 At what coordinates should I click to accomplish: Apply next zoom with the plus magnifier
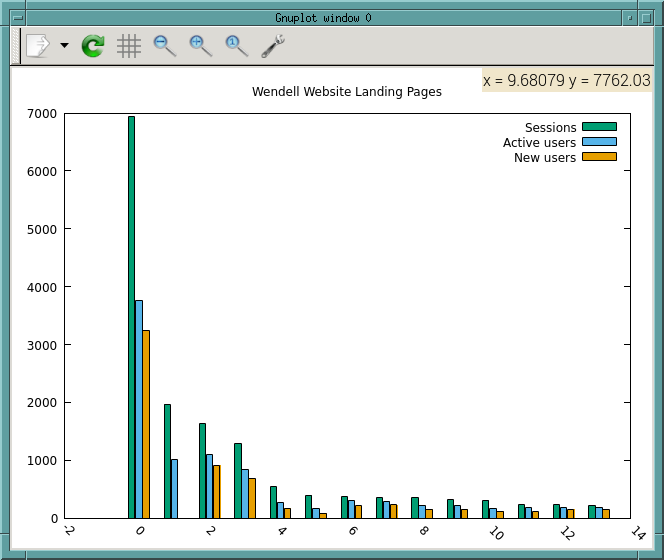(200, 45)
